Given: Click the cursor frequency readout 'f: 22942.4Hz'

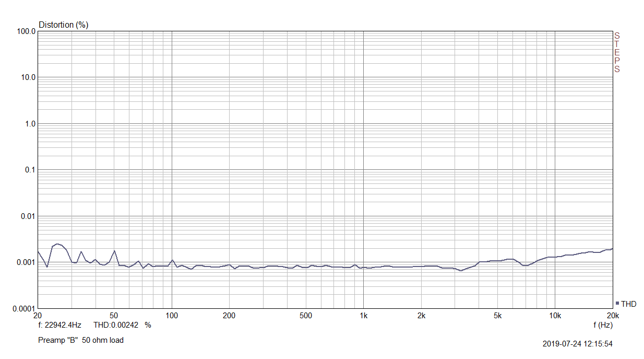Looking at the screenshot, I should click(x=59, y=325).
